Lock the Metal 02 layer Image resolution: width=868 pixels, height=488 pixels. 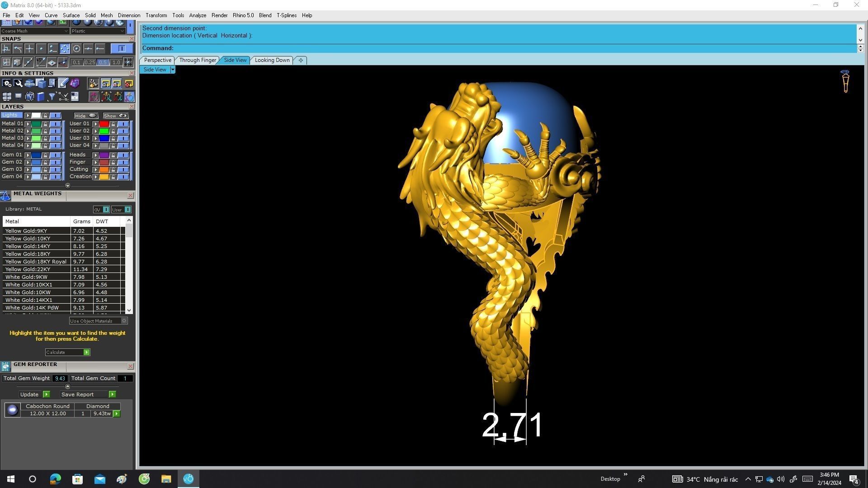(x=45, y=131)
